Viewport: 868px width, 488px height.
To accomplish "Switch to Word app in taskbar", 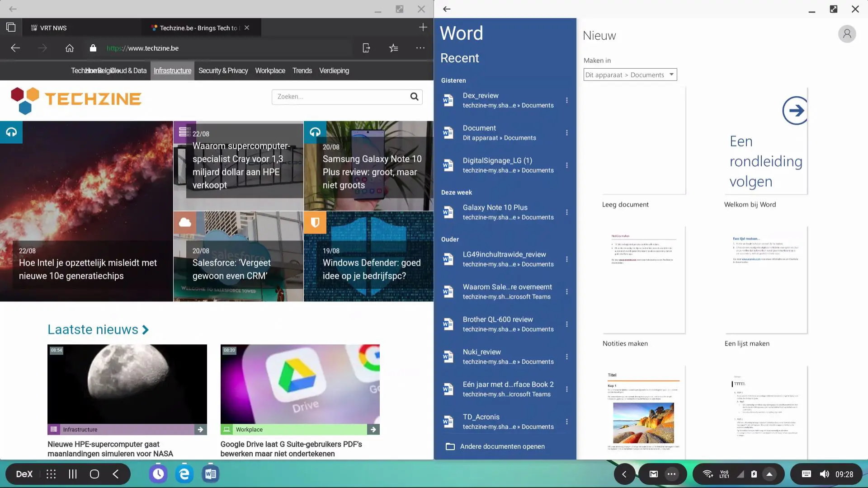I will click(x=211, y=474).
